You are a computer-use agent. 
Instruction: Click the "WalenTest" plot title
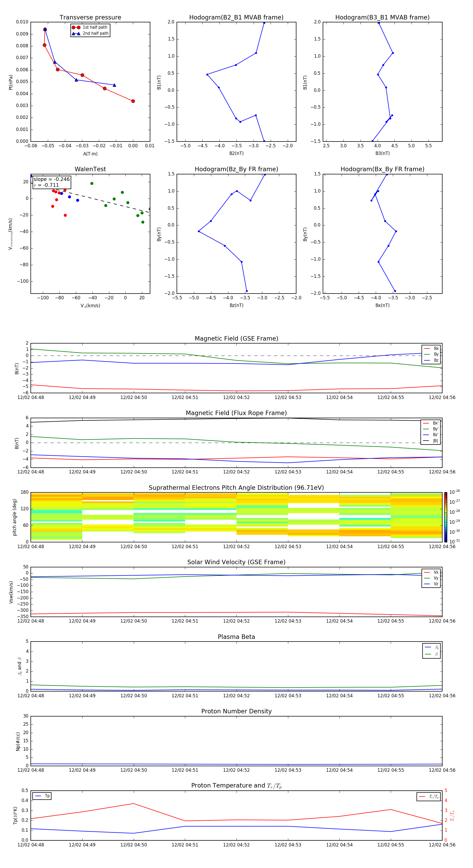click(x=90, y=169)
